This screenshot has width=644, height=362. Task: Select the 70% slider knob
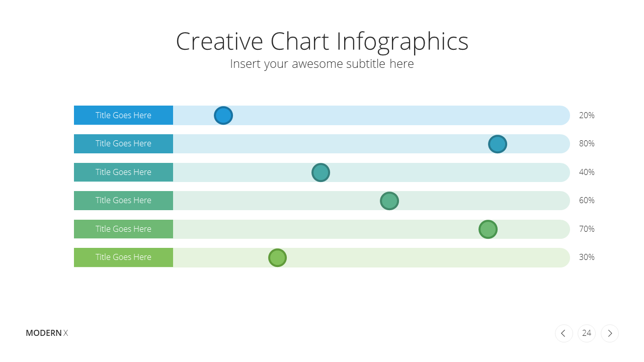488,229
